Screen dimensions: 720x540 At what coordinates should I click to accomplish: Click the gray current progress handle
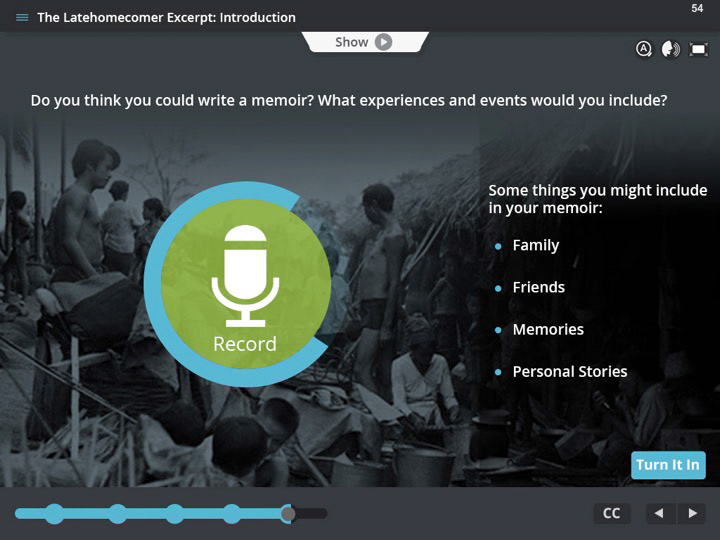click(x=288, y=513)
